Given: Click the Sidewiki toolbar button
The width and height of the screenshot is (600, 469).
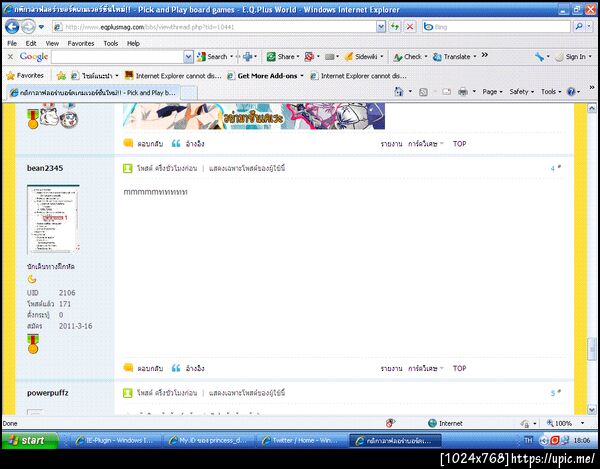Looking at the screenshot, I should tap(361, 57).
